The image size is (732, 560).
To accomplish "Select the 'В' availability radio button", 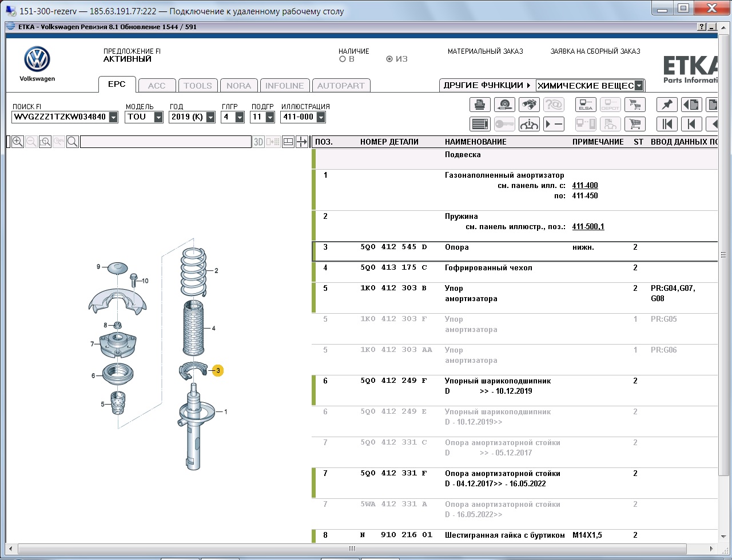I will [x=343, y=59].
